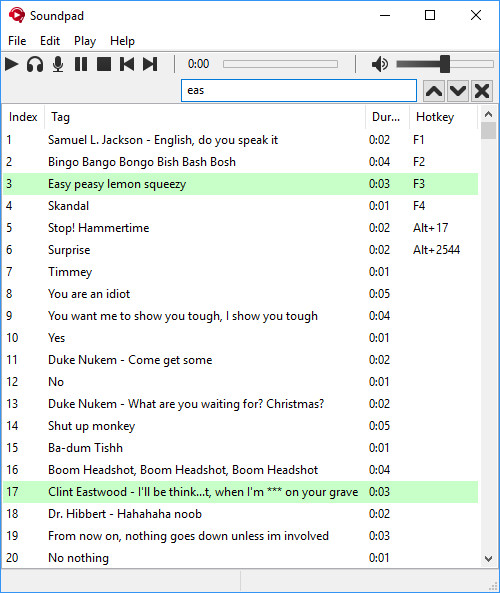Screen dimensions: 500x593
Task: Click the scrollbar up arrow
Action: click(x=488, y=114)
